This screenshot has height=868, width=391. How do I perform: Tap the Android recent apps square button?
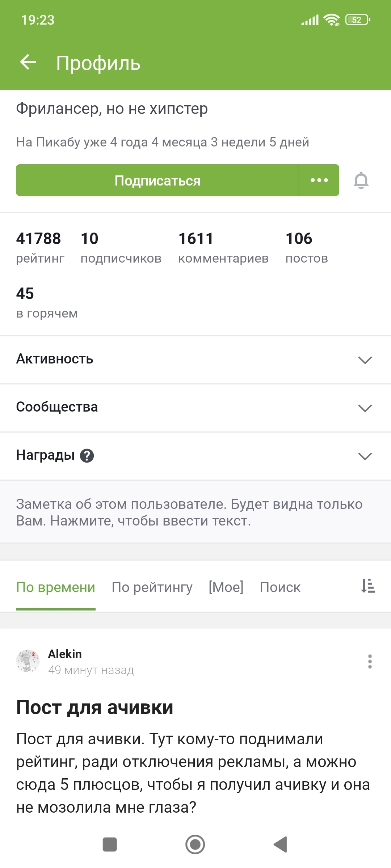[x=110, y=844]
